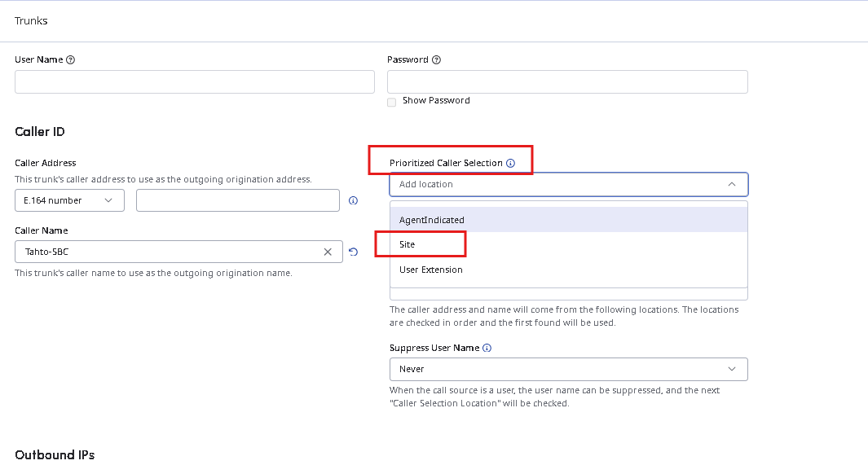The width and height of the screenshot is (868, 465).
Task: Click the User Name input field
Action: pyautogui.click(x=194, y=81)
